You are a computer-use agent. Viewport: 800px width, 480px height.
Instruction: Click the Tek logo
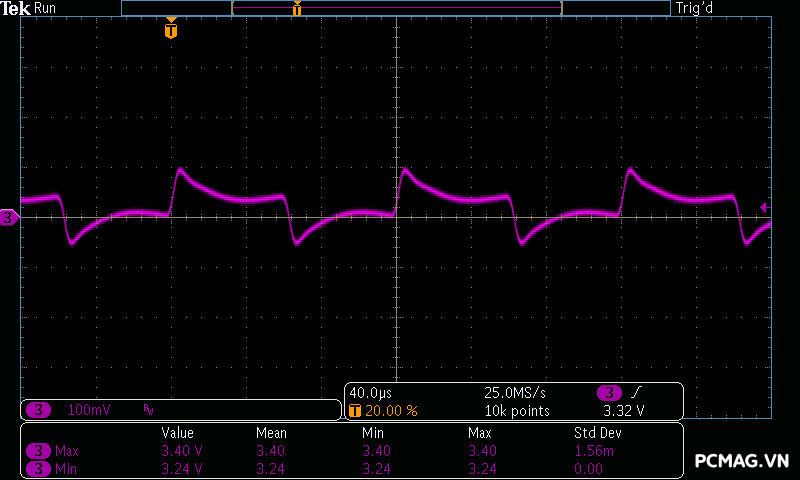(x=16, y=8)
